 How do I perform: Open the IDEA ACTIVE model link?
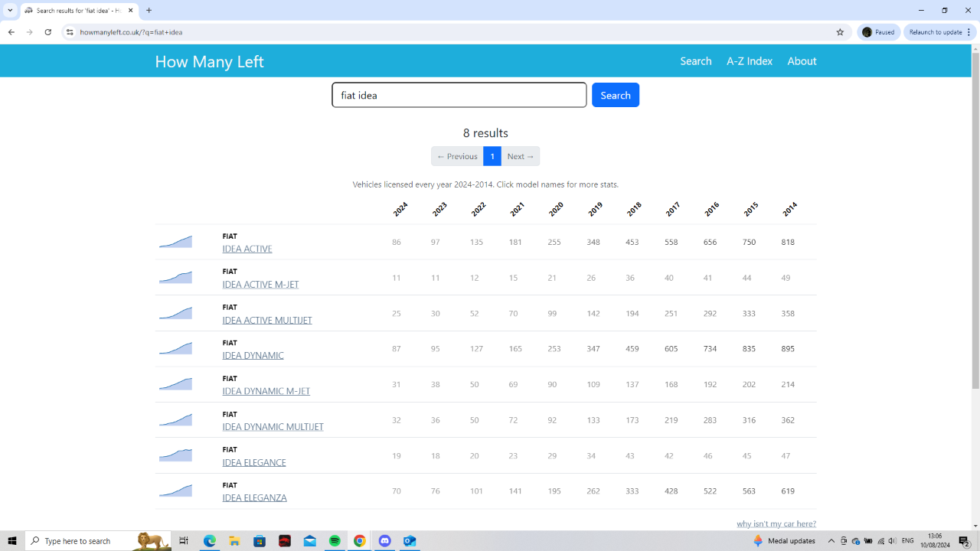(247, 249)
